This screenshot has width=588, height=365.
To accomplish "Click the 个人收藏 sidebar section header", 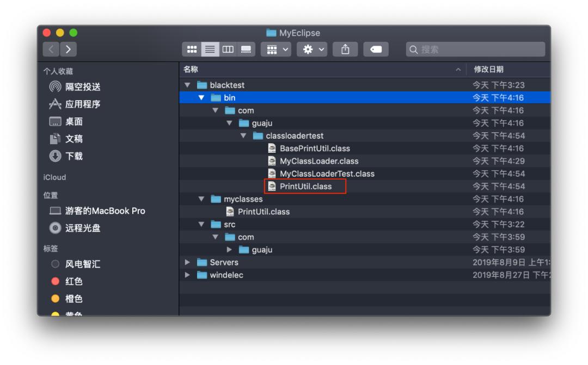I will tap(58, 71).
